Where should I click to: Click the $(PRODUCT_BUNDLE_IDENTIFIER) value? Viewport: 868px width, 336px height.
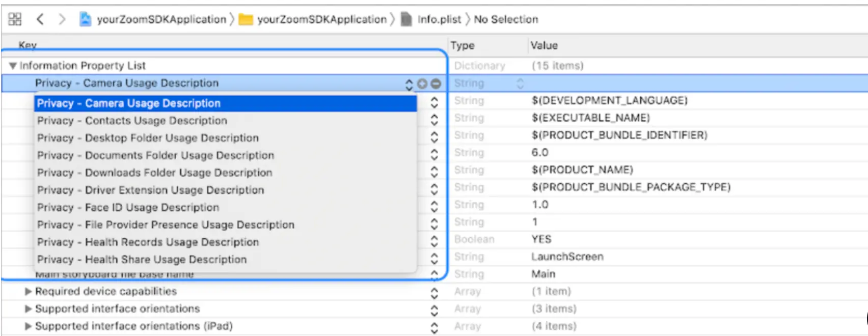[x=619, y=135]
